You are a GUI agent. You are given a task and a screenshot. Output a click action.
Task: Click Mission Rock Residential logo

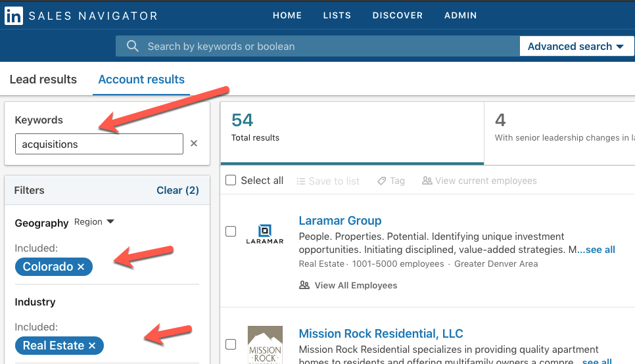(265, 344)
